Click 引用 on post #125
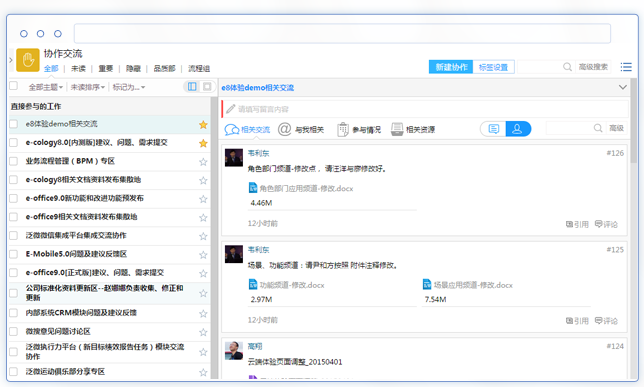The height and width of the screenshot is (387, 644). pos(577,321)
